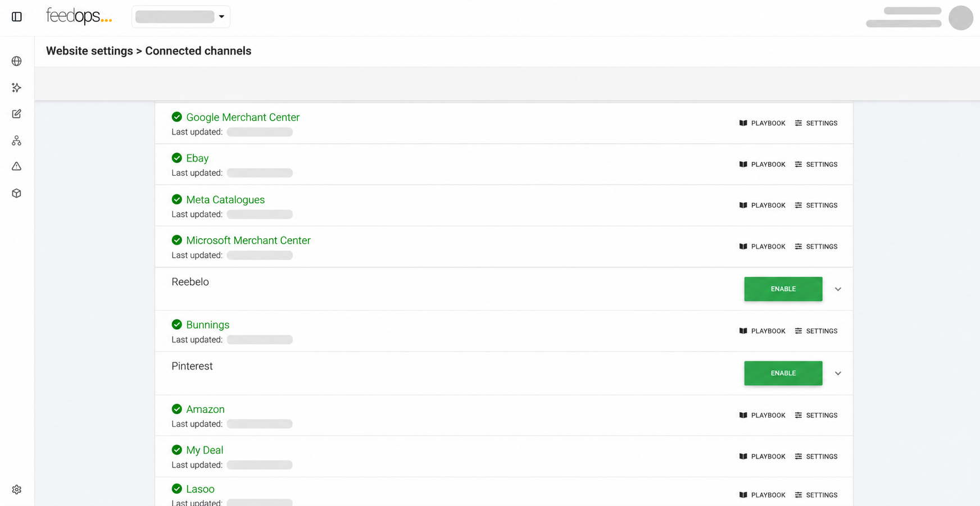The width and height of the screenshot is (980, 506).
Task: Click the green check beside Bunnings
Action: tap(177, 325)
